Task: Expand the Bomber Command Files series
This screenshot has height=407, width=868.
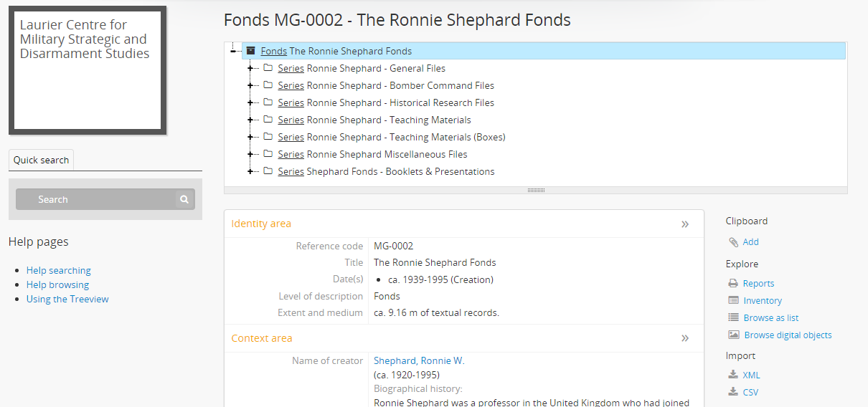Action: tap(250, 85)
